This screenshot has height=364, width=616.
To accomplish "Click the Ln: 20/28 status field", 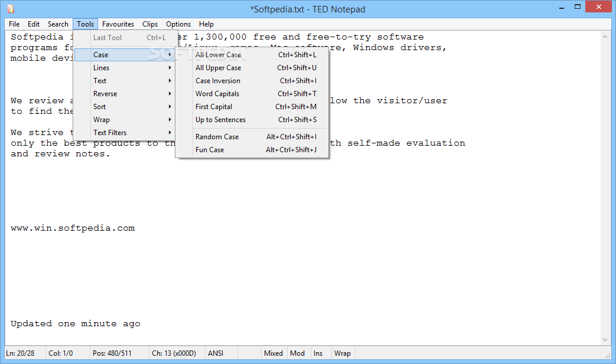I will [24, 353].
